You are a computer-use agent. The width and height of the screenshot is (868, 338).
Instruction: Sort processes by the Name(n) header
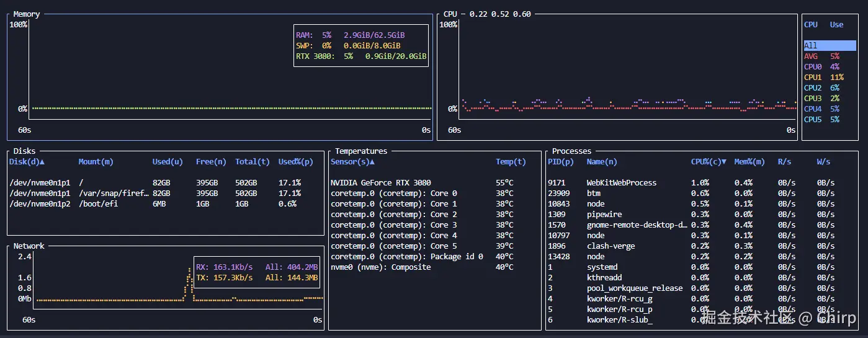(601, 162)
